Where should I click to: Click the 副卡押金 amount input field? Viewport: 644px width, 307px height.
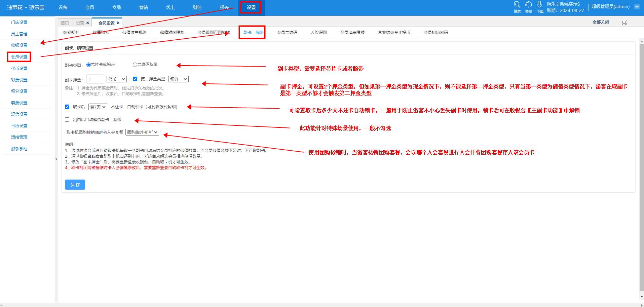point(95,79)
